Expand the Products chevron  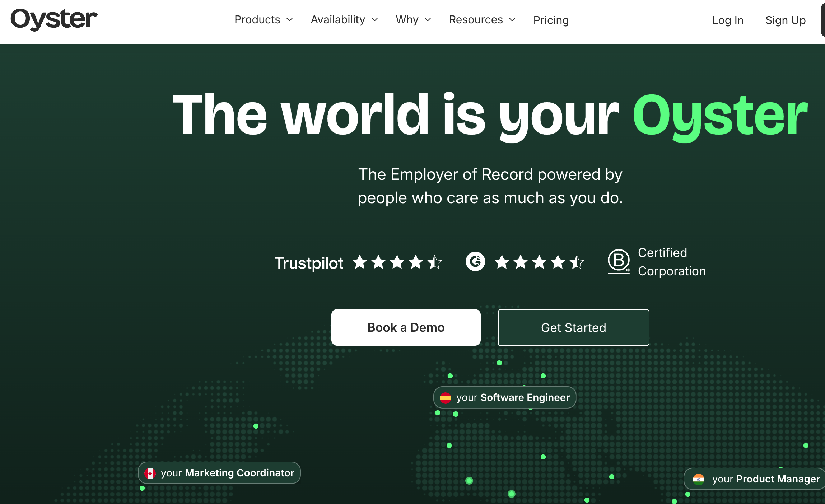[x=290, y=20]
